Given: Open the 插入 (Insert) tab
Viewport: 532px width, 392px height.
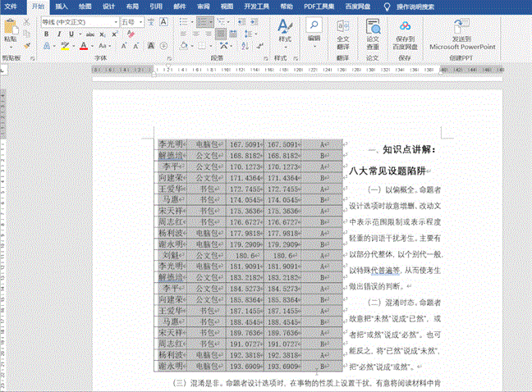Looking at the screenshot, I should click(62, 6).
